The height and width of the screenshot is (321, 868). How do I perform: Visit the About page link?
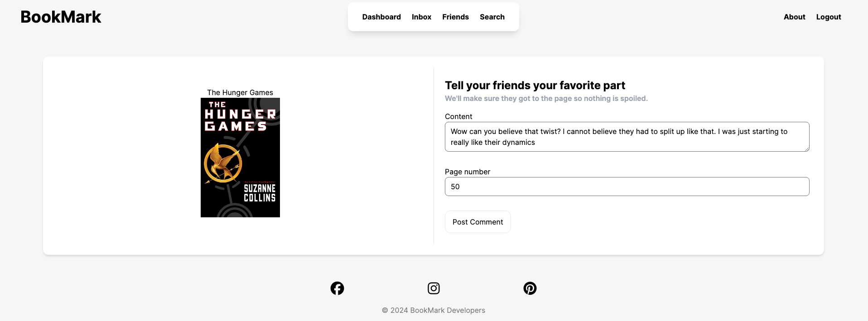[x=794, y=17]
